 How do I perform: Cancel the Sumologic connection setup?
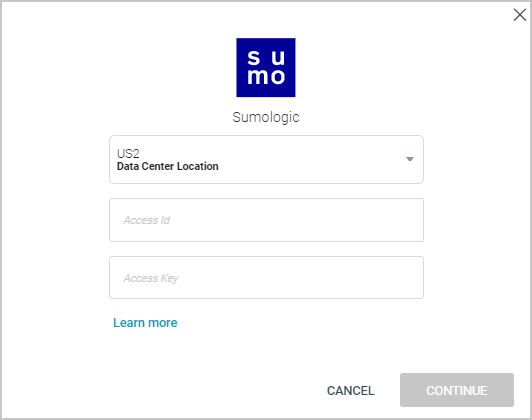[350, 390]
